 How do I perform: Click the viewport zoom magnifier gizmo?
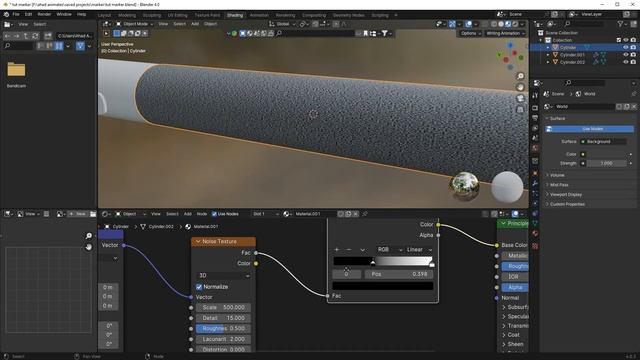pos(520,76)
